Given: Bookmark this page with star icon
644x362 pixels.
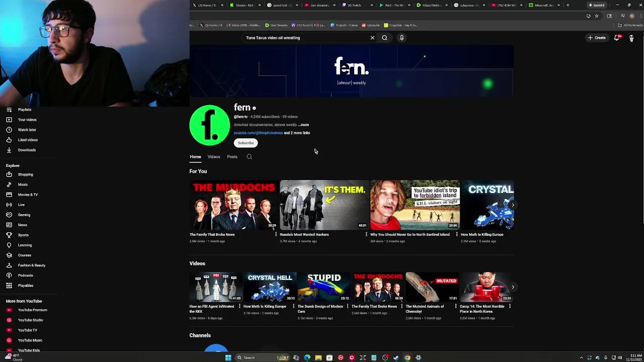Looking at the screenshot, I should click(x=597, y=16).
